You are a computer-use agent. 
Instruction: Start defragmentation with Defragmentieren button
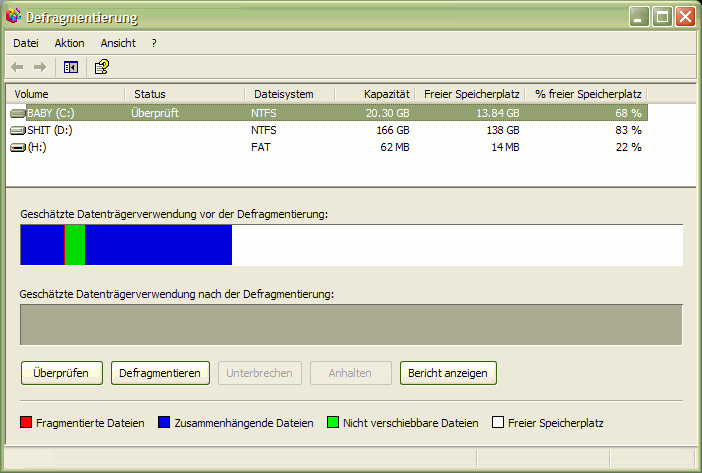[x=160, y=373]
